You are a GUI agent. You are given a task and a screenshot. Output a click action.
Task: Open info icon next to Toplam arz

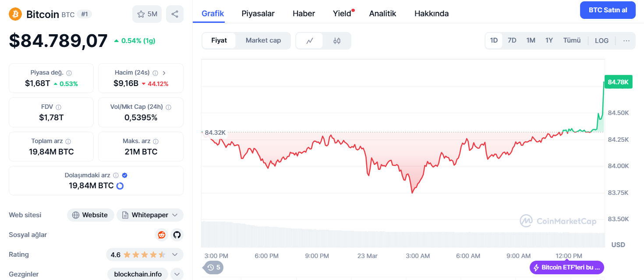(68, 141)
